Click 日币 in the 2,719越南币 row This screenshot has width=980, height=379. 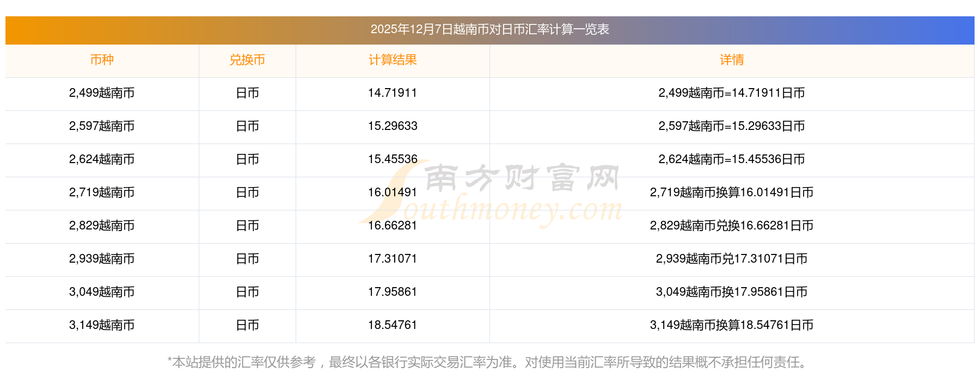[247, 192]
